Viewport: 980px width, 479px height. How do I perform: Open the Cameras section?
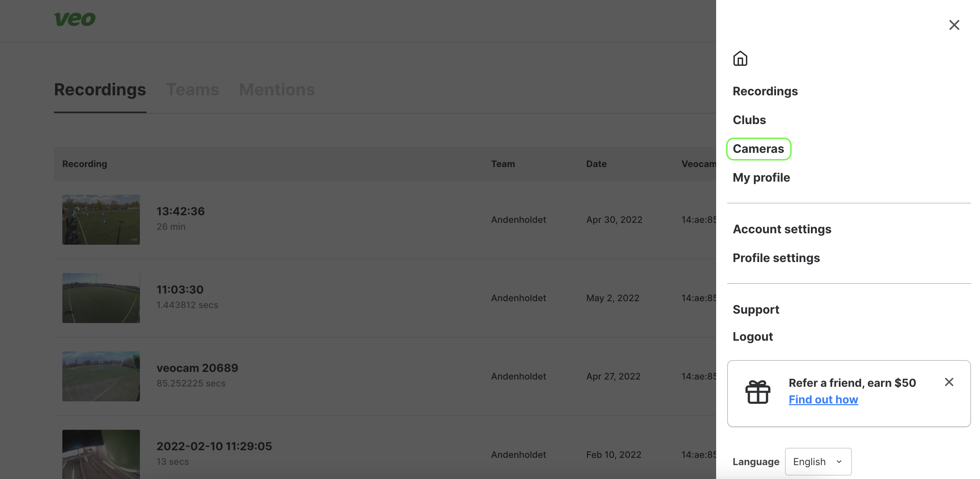coord(759,148)
